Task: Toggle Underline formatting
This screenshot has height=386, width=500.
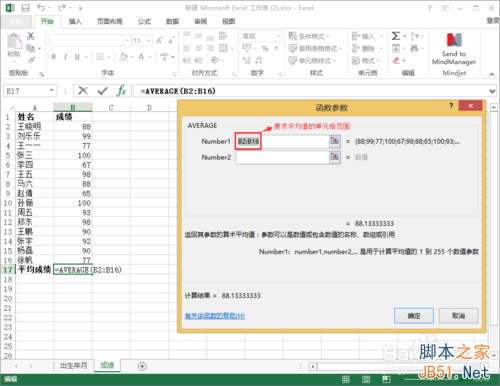Action: pyautogui.click(x=77, y=57)
